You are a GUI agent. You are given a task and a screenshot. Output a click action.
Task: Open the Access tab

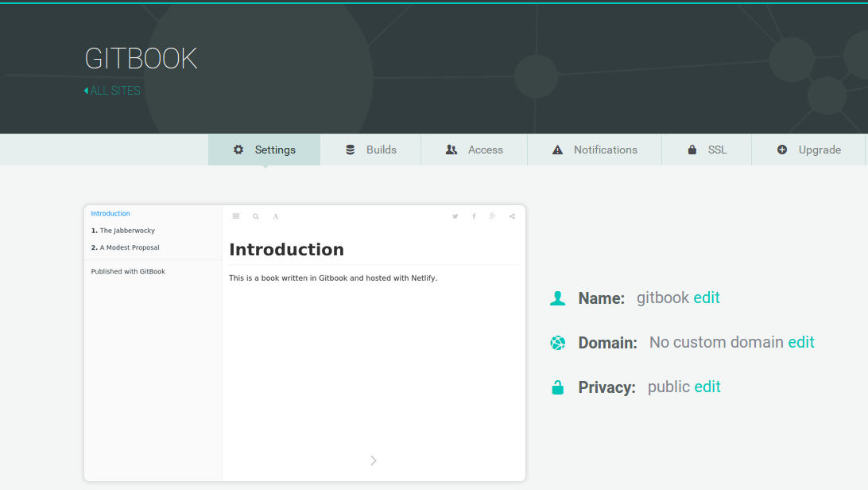pos(474,150)
